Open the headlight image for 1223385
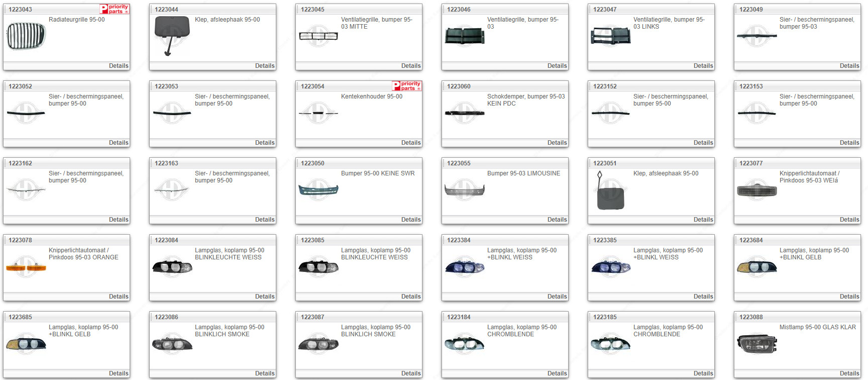868x380 pixels. [x=611, y=267]
